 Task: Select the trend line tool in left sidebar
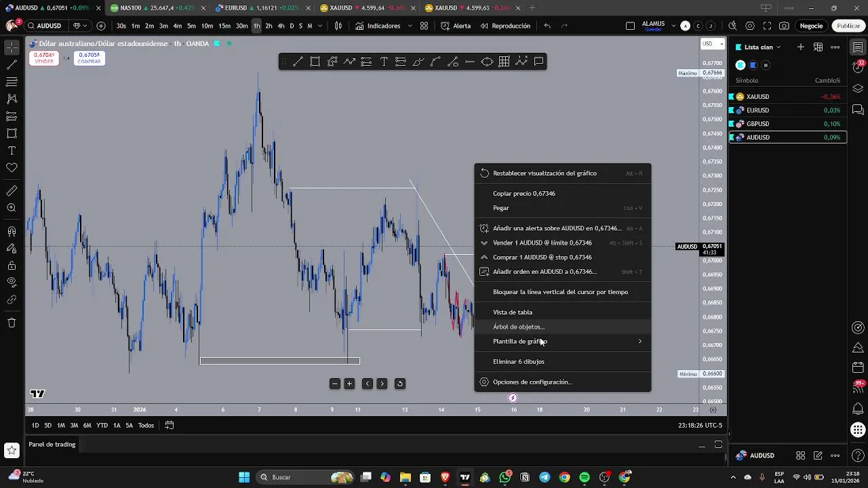(12, 65)
